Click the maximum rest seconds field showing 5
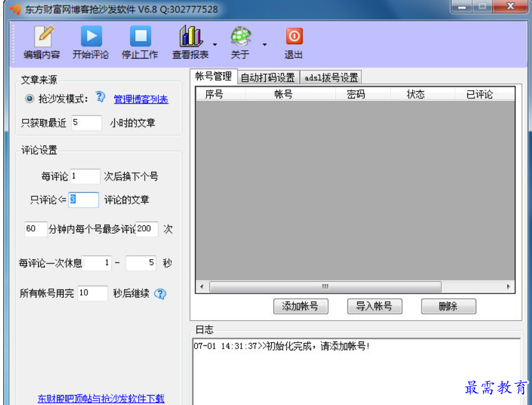Image resolution: width=532 pixels, height=405 pixels. [x=141, y=263]
